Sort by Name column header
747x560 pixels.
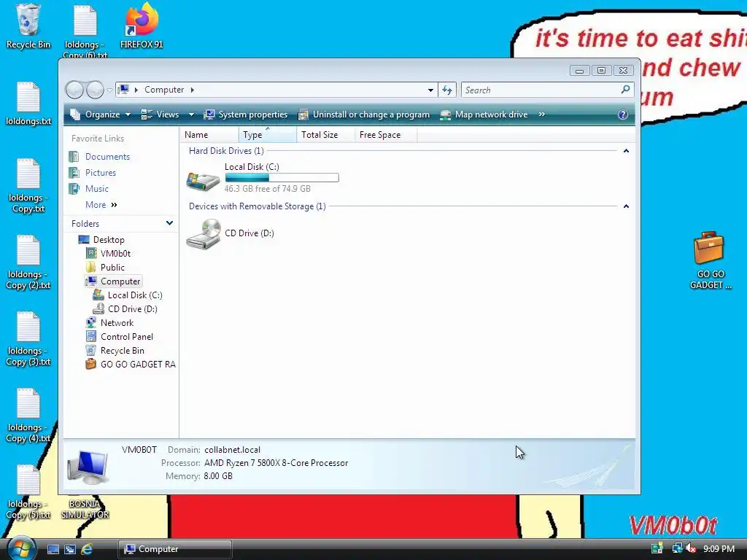[x=209, y=135]
